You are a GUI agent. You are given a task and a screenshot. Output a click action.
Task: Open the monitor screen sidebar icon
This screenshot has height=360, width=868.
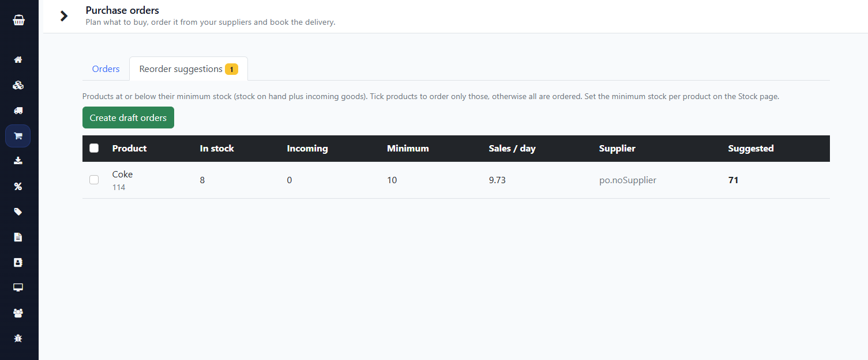[x=18, y=287]
